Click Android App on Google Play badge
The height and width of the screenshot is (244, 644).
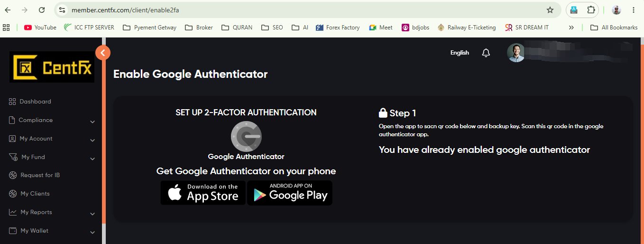290,193
